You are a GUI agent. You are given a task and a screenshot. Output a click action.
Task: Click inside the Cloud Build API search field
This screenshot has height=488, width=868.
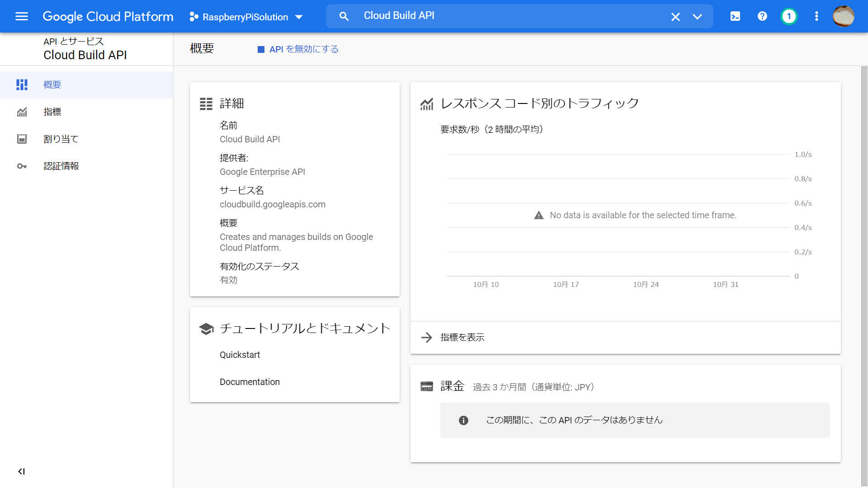[x=497, y=16]
